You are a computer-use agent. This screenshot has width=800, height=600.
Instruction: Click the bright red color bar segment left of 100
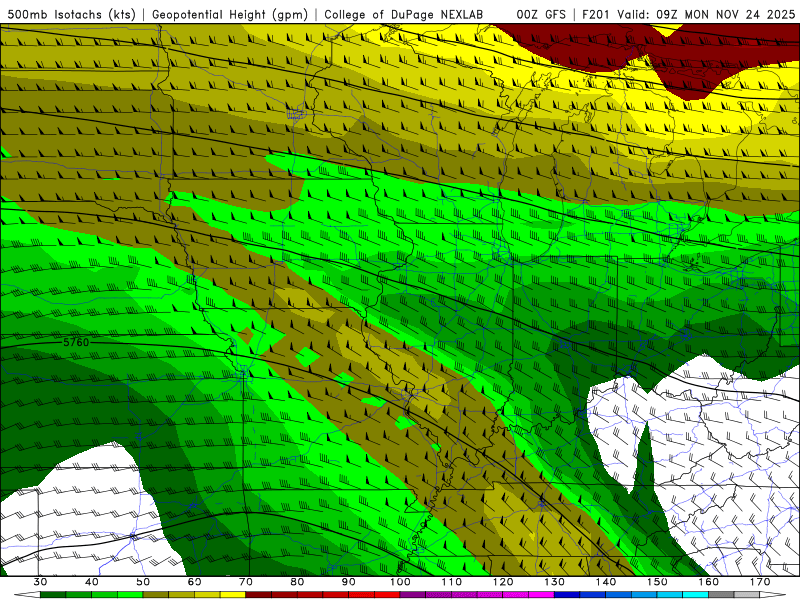[x=387, y=595]
